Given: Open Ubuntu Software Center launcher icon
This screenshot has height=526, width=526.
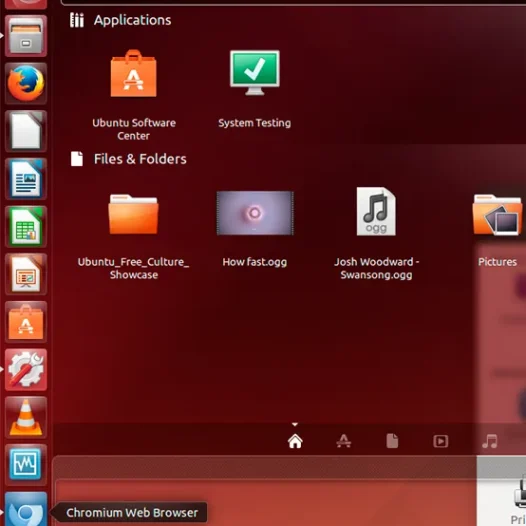Looking at the screenshot, I should click(26, 322).
